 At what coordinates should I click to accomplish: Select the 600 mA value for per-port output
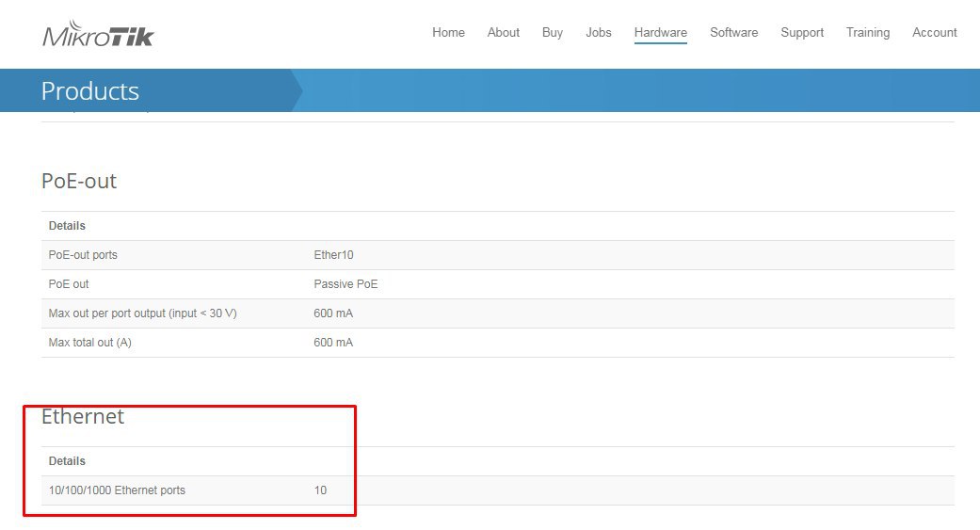pos(333,313)
